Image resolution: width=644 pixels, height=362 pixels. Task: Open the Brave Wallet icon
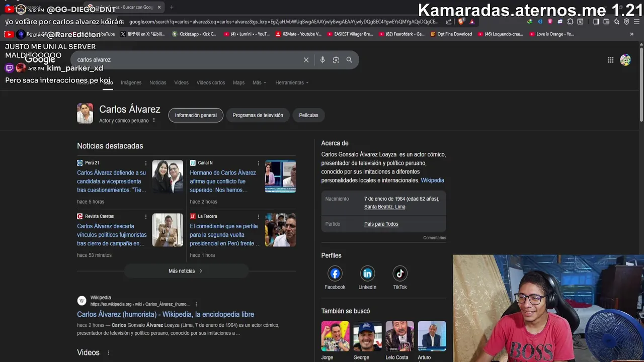pyautogui.click(x=606, y=22)
